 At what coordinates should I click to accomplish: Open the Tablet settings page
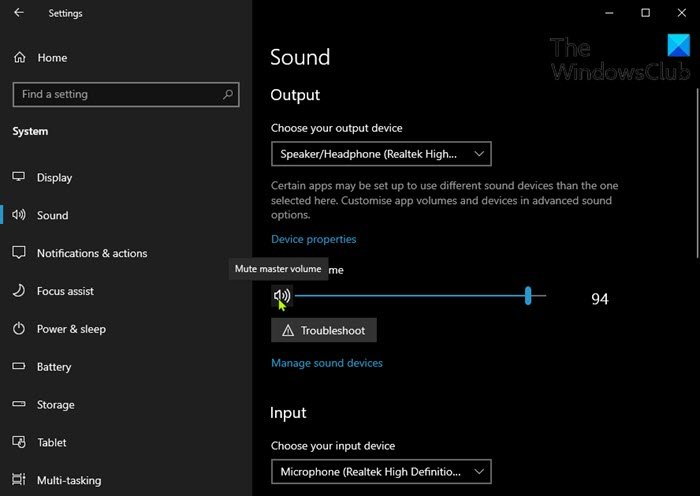pyautogui.click(x=53, y=443)
